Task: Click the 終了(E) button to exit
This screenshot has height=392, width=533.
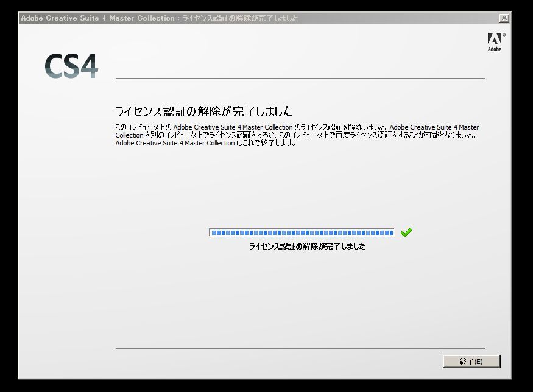Action: click(x=471, y=362)
